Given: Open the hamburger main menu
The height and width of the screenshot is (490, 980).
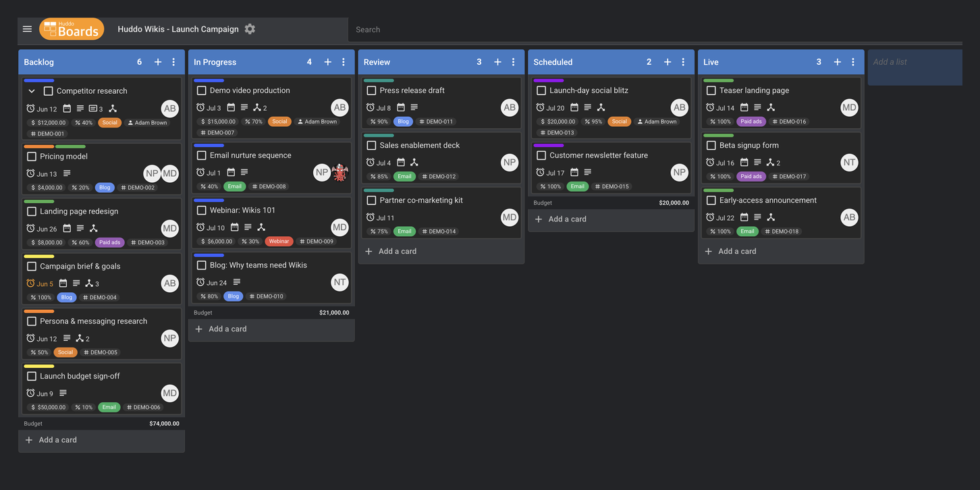Looking at the screenshot, I should (x=27, y=29).
